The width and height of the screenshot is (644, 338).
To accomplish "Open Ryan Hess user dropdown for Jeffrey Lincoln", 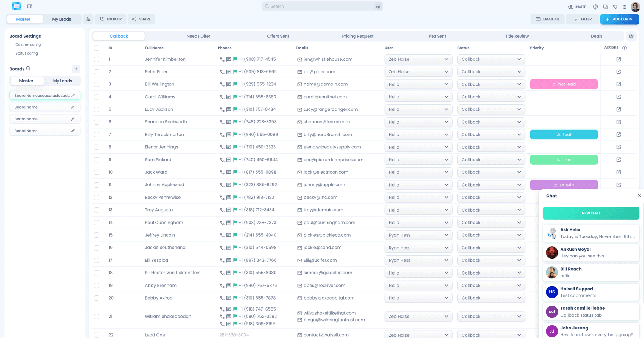I will click(x=418, y=235).
